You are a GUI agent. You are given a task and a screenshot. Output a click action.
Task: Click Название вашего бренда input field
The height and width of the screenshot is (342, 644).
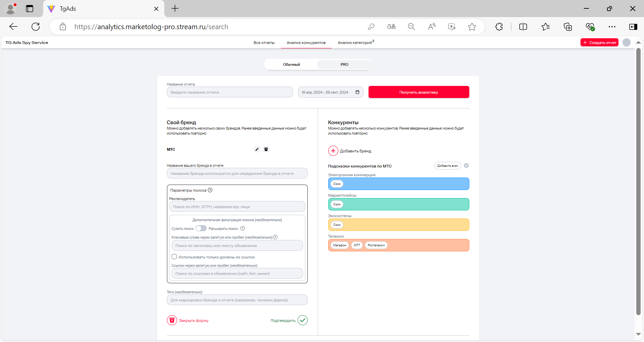point(237,173)
